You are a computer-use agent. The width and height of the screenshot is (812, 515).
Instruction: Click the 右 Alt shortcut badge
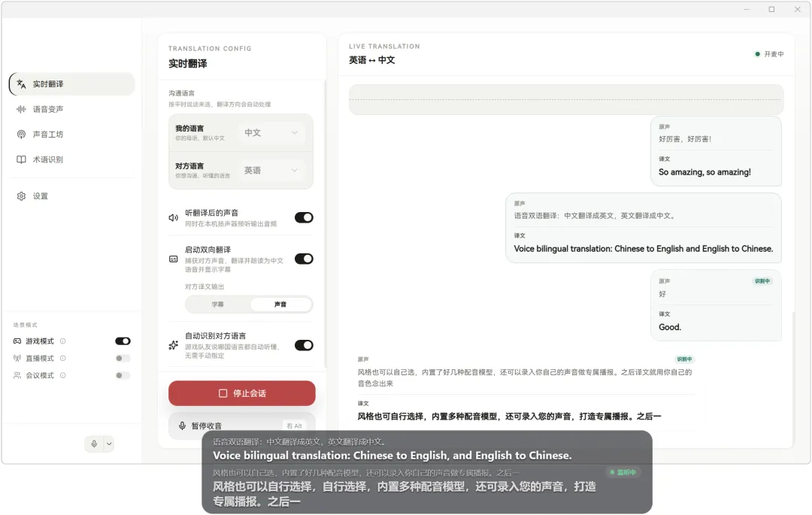294,426
